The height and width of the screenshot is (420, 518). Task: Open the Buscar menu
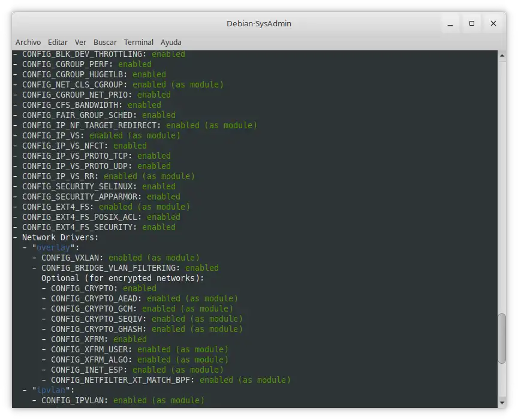(x=105, y=43)
